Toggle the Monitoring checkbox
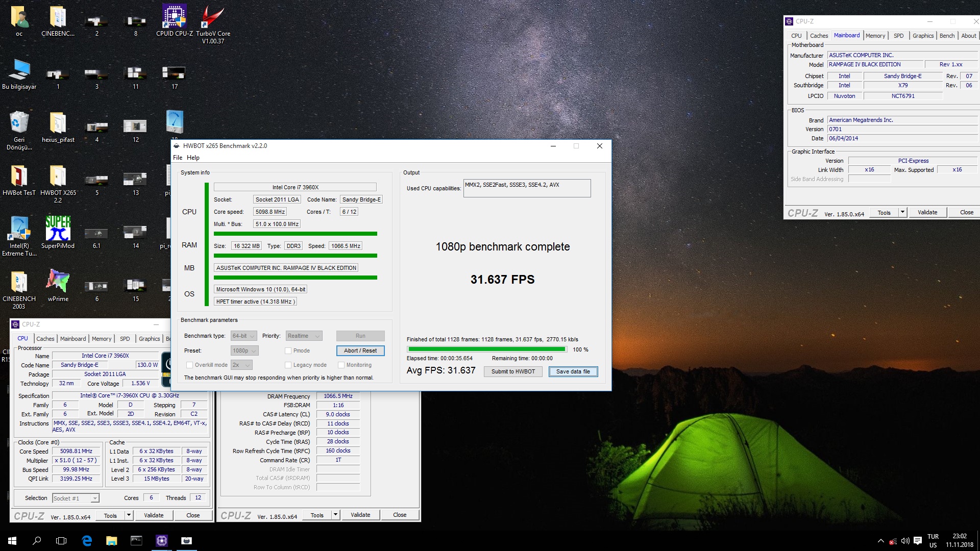The width and height of the screenshot is (980, 551). tap(341, 365)
